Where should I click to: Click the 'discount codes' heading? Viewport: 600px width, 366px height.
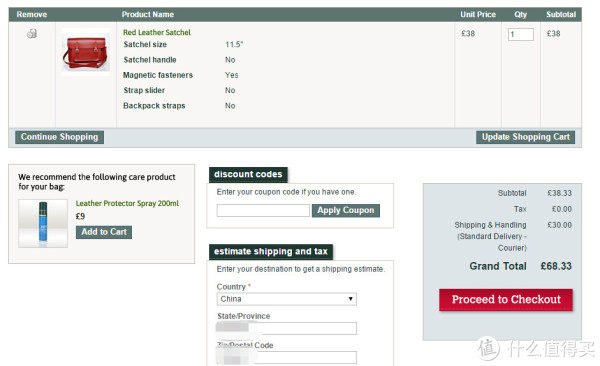tap(248, 175)
